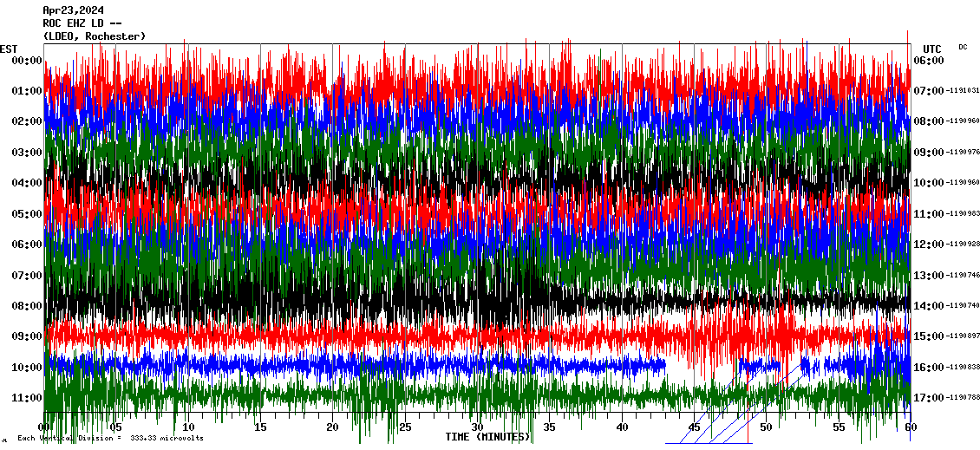Click the Apr23,2024 date header
The height and width of the screenshot is (450, 980).
73,10
